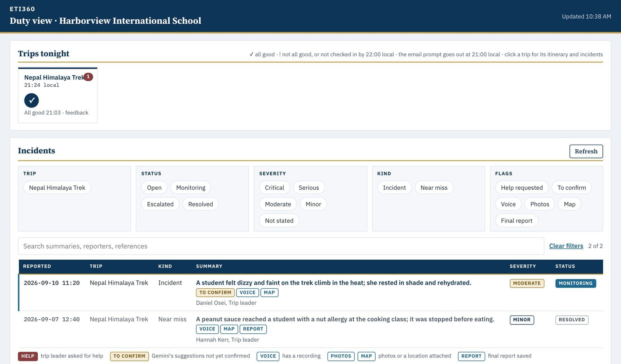Screen dimensions: 621x364
Task: Toggle the Final report flag filter
Action: click(517, 220)
